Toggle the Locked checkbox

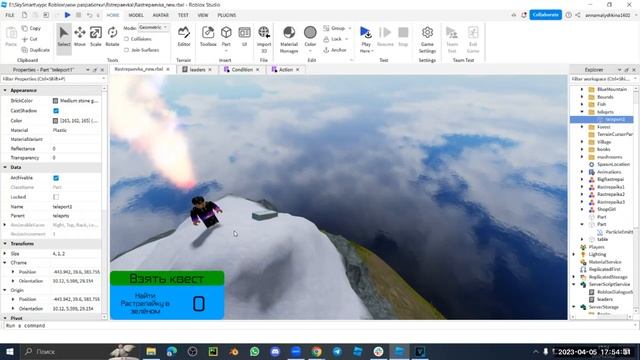point(56,197)
